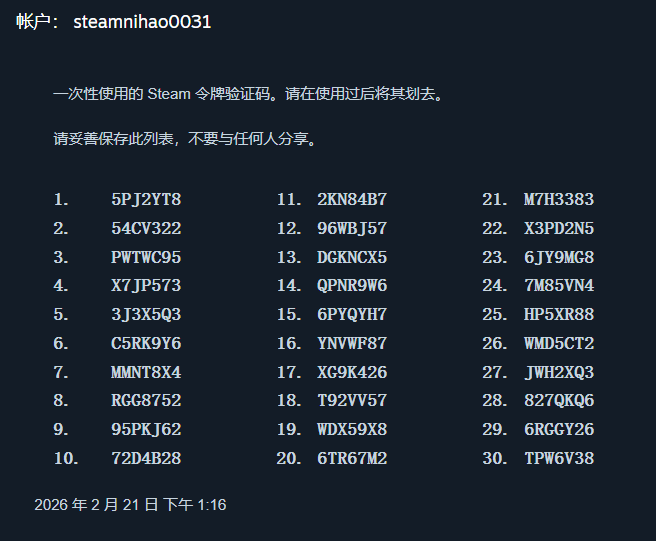Click the code M7H3383

(559, 200)
